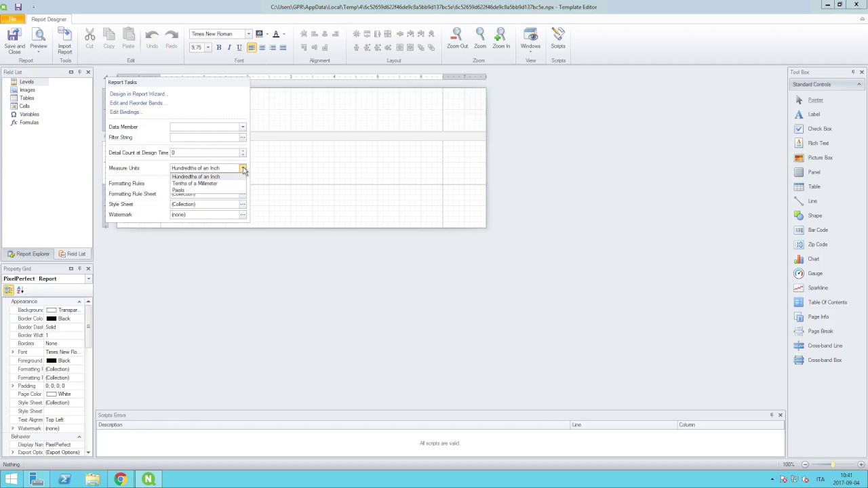Open Edit and Reorder Bands link
The height and width of the screenshot is (488, 868).
point(136,103)
